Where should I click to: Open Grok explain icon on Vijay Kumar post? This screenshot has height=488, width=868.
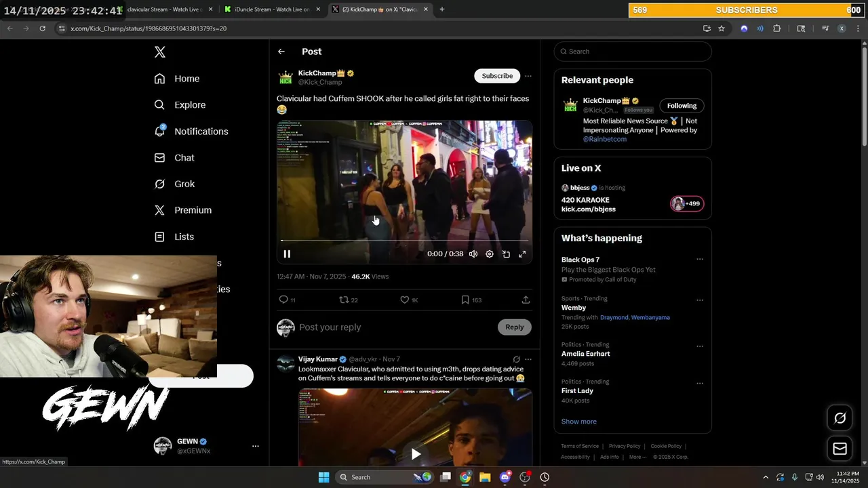point(517,360)
